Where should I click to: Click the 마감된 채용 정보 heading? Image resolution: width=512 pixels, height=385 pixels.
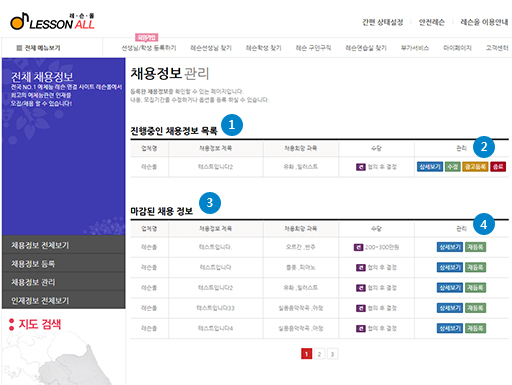click(162, 211)
